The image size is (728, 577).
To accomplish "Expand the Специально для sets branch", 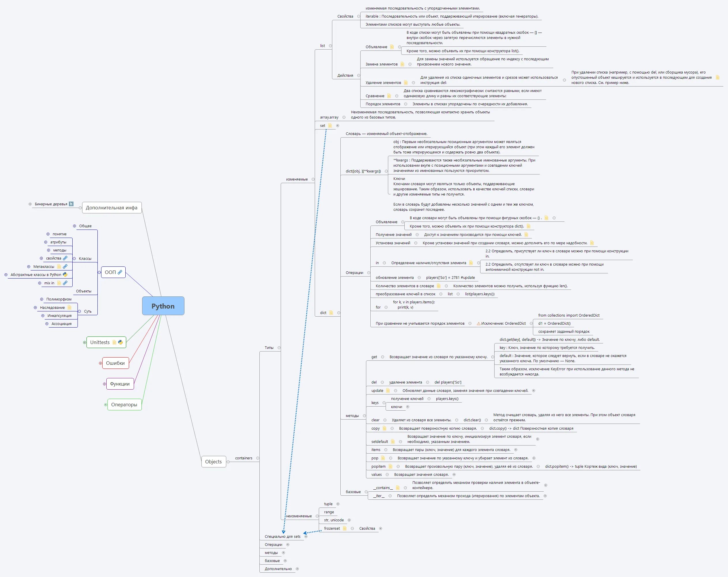I will click(x=306, y=536).
